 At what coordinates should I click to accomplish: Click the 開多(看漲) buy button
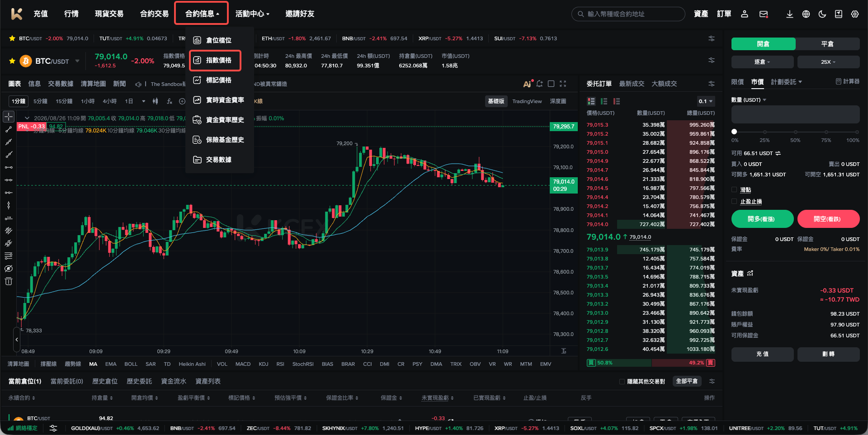(762, 219)
